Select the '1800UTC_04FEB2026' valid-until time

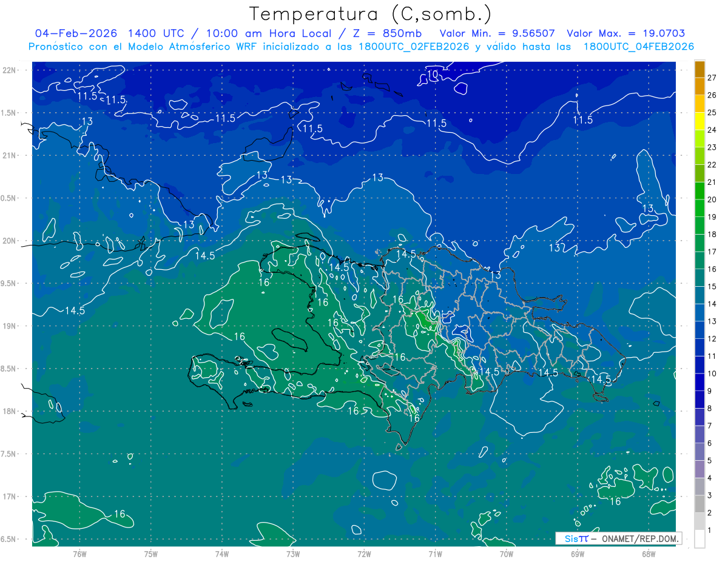pos(639,47)
